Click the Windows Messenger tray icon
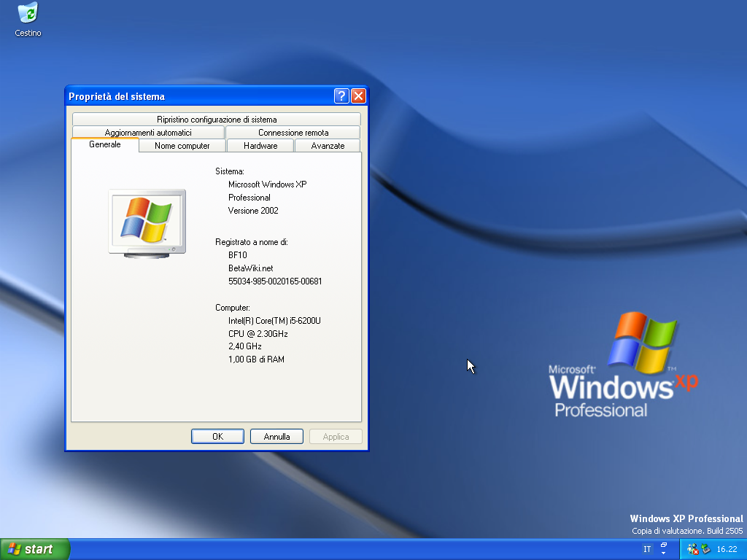Screen dimensions: 747x560 692,549
